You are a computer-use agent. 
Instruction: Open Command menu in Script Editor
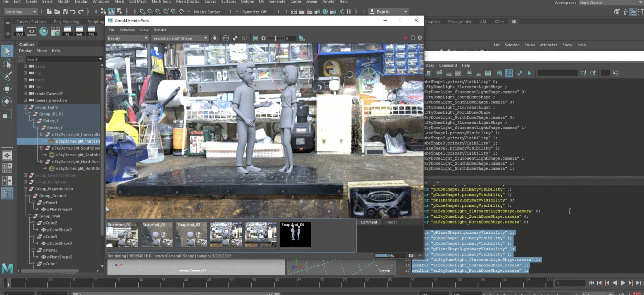tap(448, 65)
